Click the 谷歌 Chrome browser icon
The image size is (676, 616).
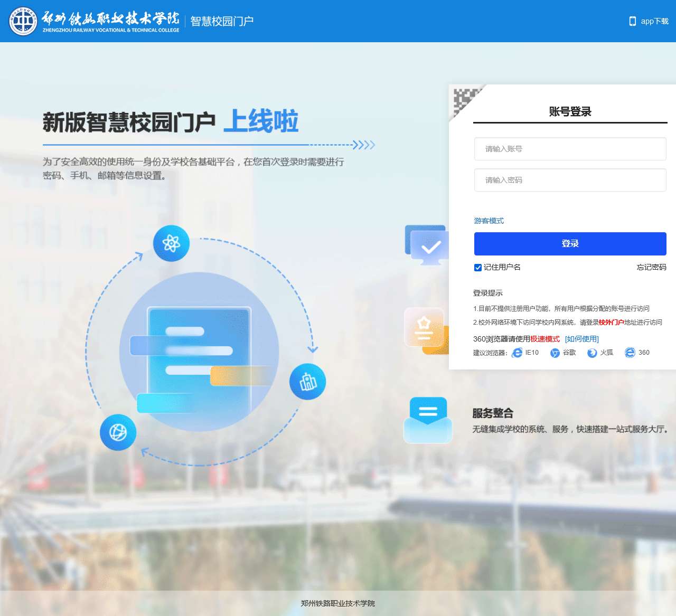pyautogui.click(x=555, y=353)
